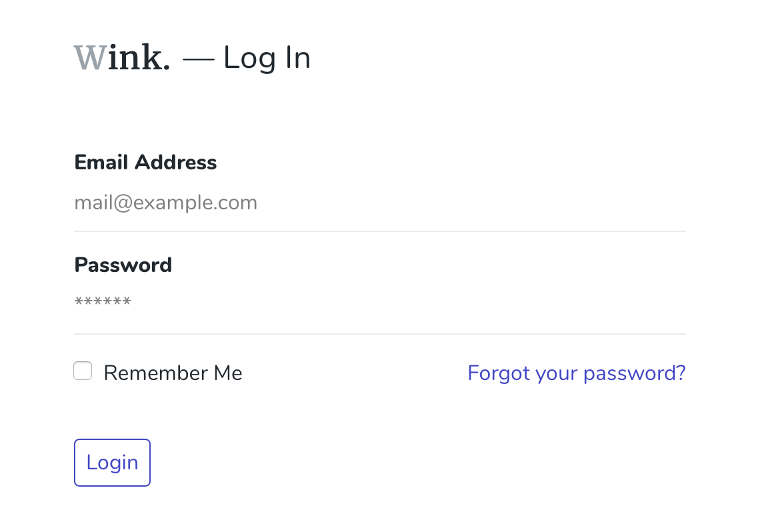
Task: Click the Log In heading text
Action: coord(267,58)
